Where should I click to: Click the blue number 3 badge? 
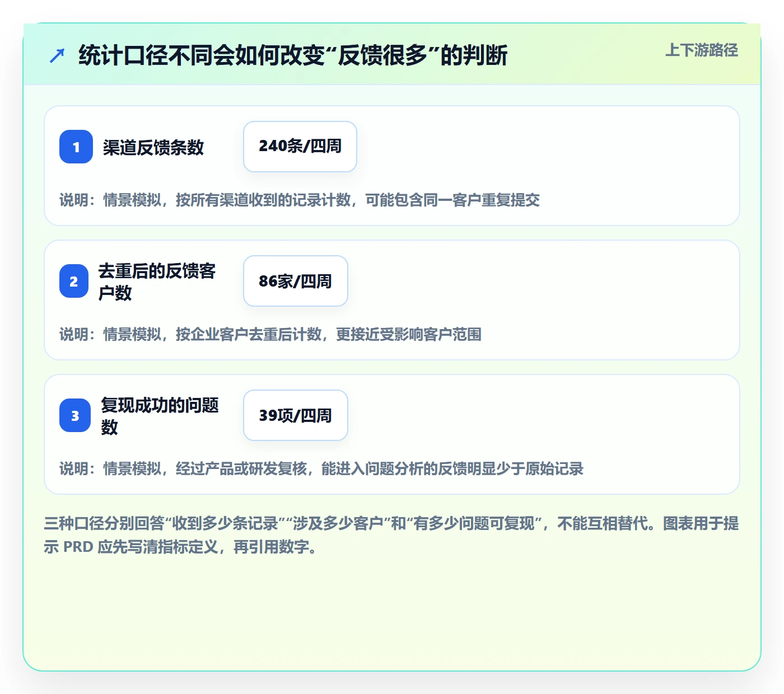click(x=75, y=415)
